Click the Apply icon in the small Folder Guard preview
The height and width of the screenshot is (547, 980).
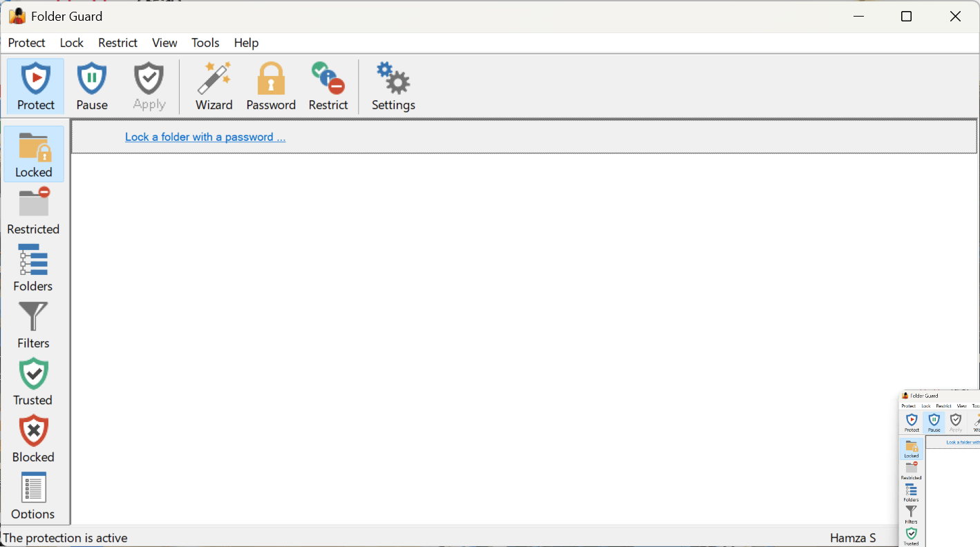coord(956,422)
